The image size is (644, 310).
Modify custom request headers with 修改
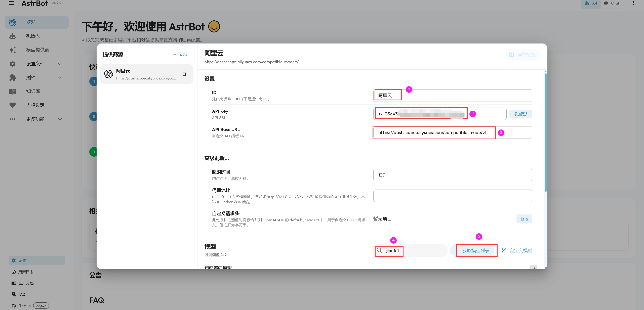tap(524, 219)
